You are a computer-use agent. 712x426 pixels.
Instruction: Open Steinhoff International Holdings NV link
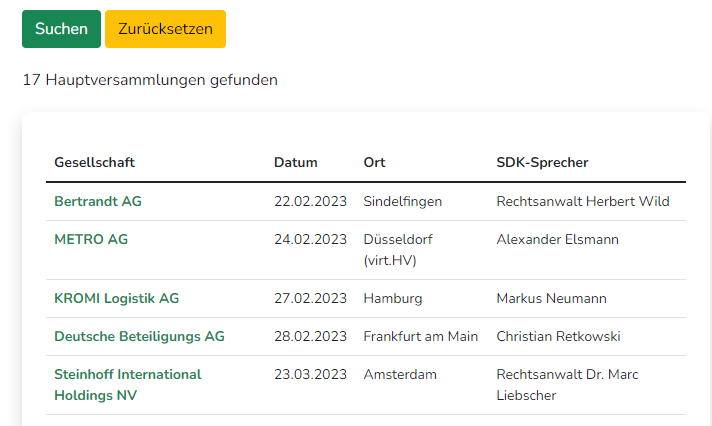(128, 385)
